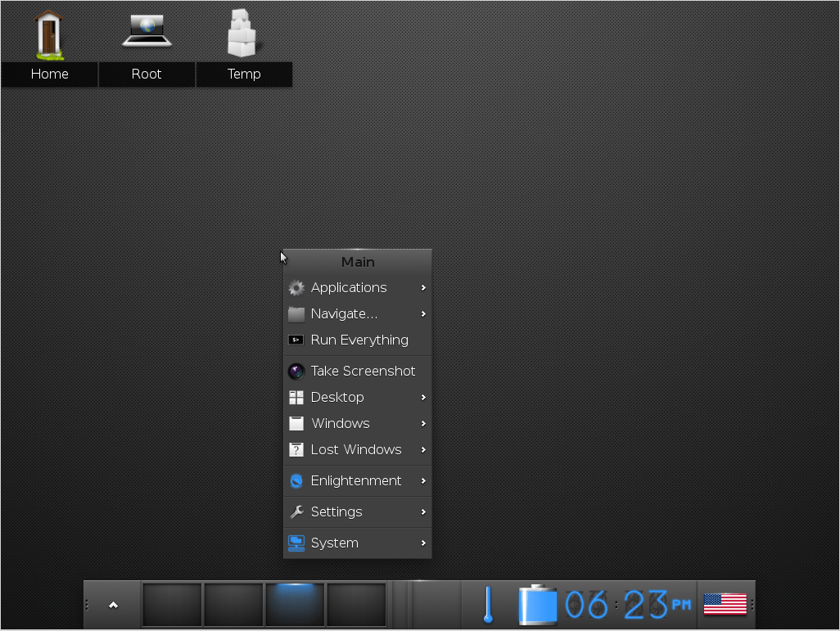
Task: Open the Root laptop desktop icon
Action: (147, 30)
